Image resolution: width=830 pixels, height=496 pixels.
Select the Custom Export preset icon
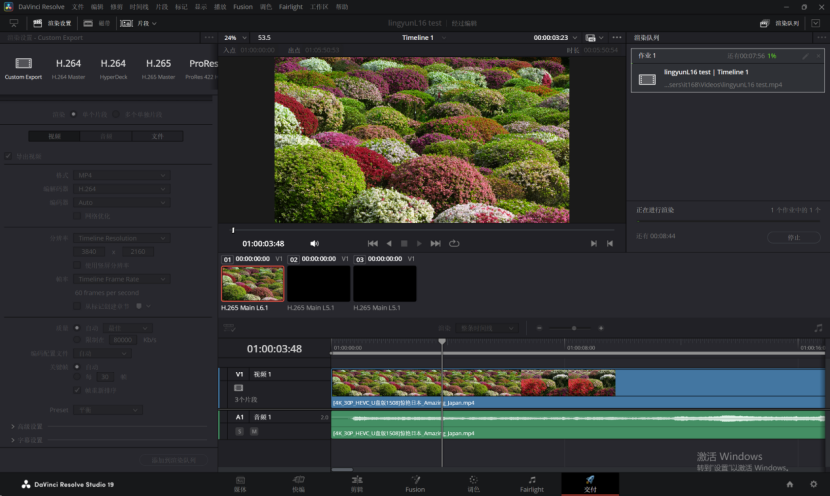23,64
